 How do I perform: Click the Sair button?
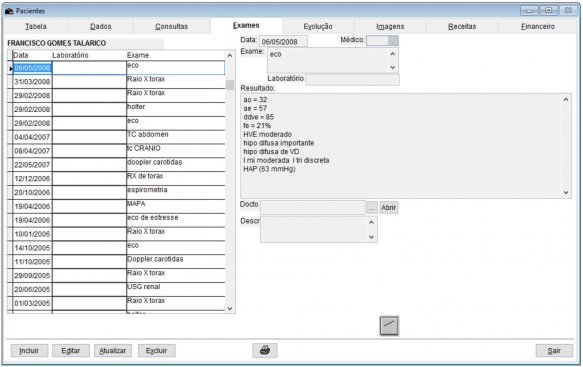tap(554, 351)
